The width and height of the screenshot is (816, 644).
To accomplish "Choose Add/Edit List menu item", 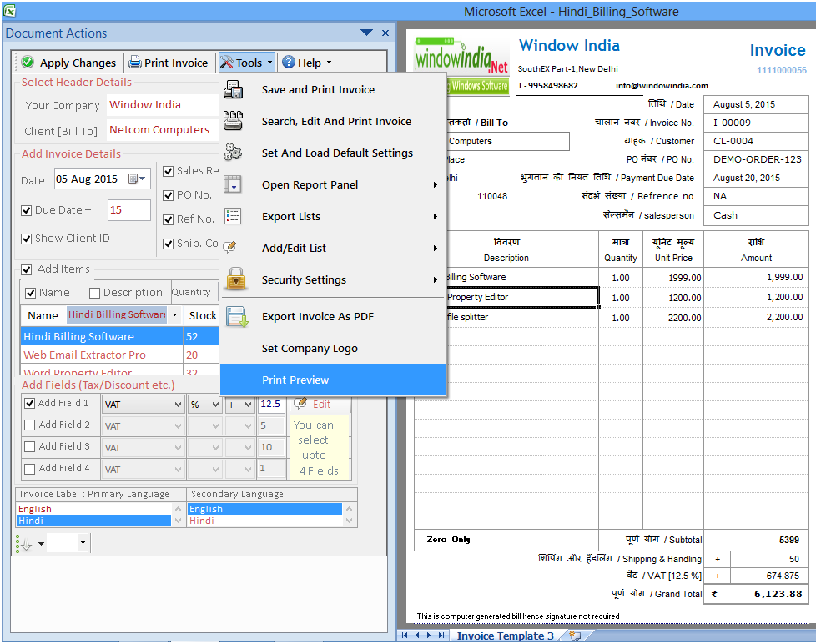I will [333, 248].
